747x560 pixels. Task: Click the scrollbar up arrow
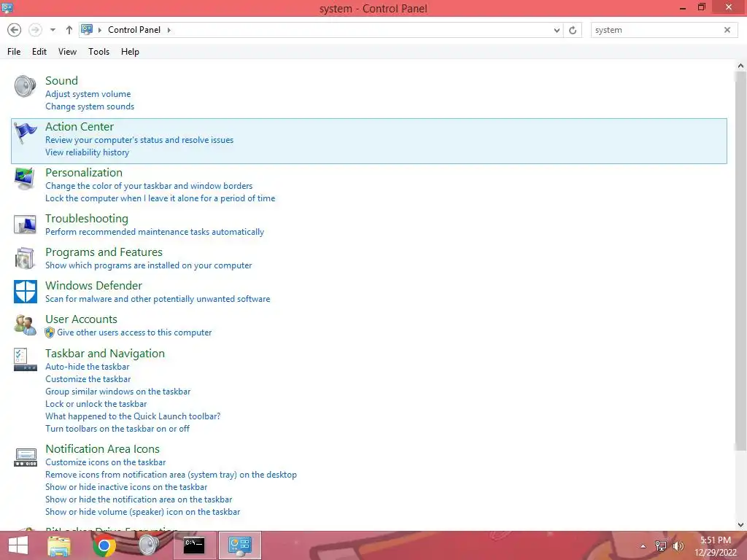pos(740,66)
